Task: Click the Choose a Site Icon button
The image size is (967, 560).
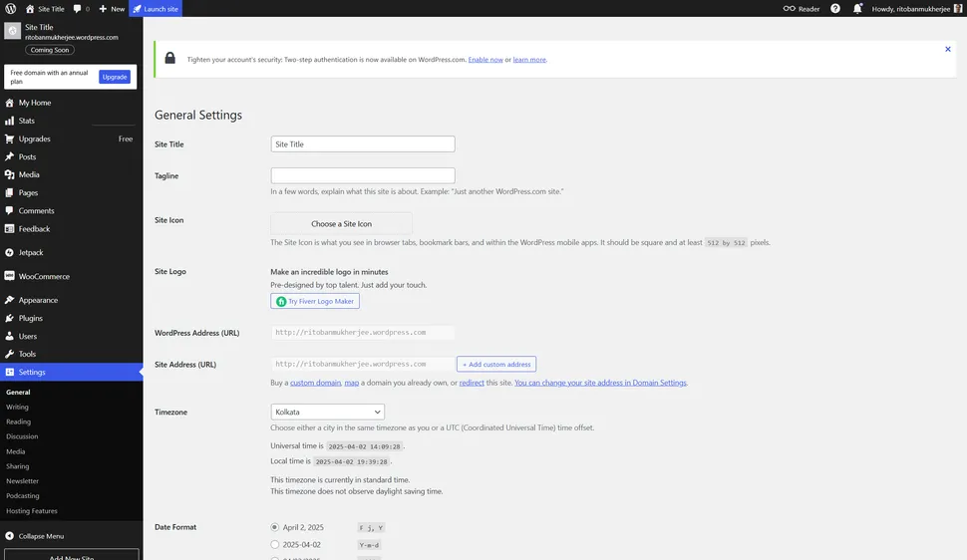Action: [x=341, y=223]
